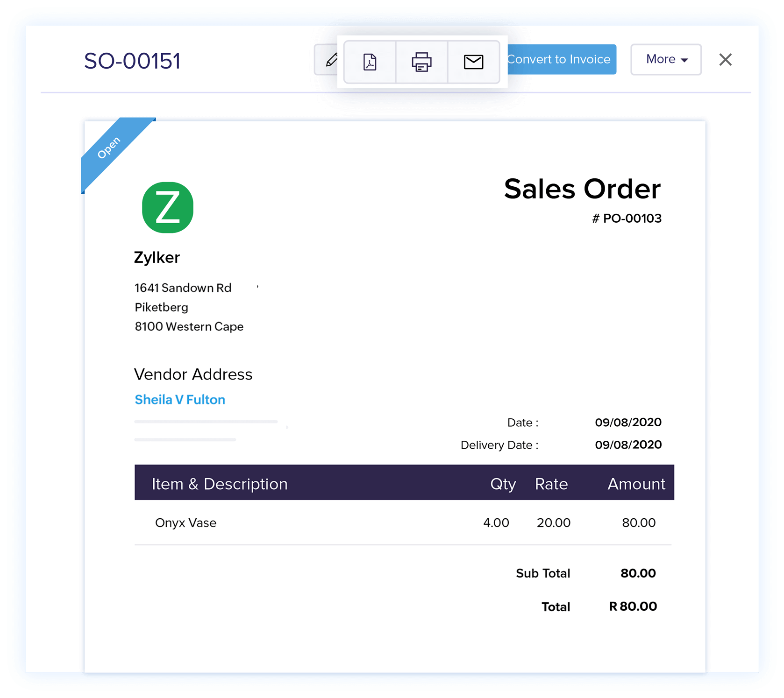This screenshot has width=784, height=698.
Task: Click the green Zylker logo
Action: [168, 208]
